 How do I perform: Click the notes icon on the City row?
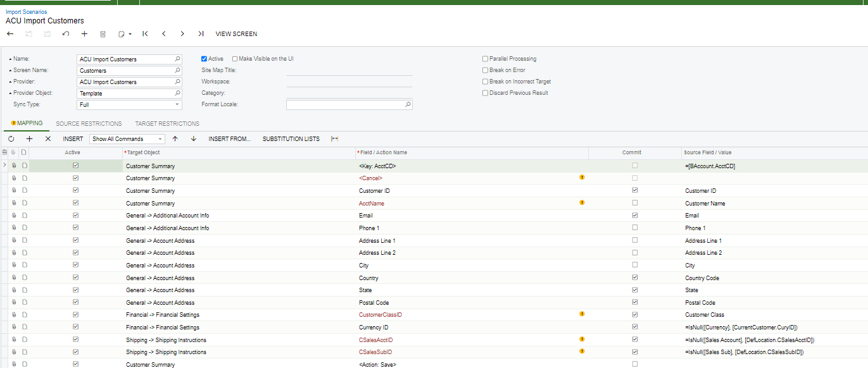[x=24, y=266]
